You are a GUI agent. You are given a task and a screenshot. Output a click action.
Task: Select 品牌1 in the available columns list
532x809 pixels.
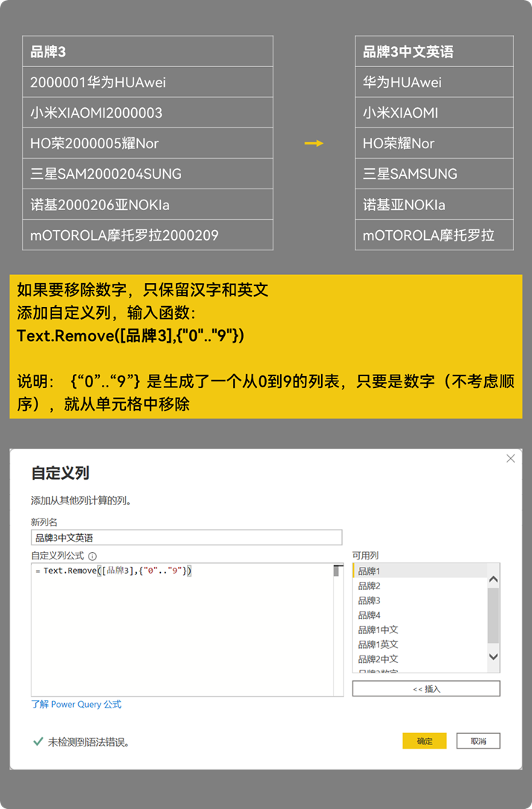(x=419, y=571)
